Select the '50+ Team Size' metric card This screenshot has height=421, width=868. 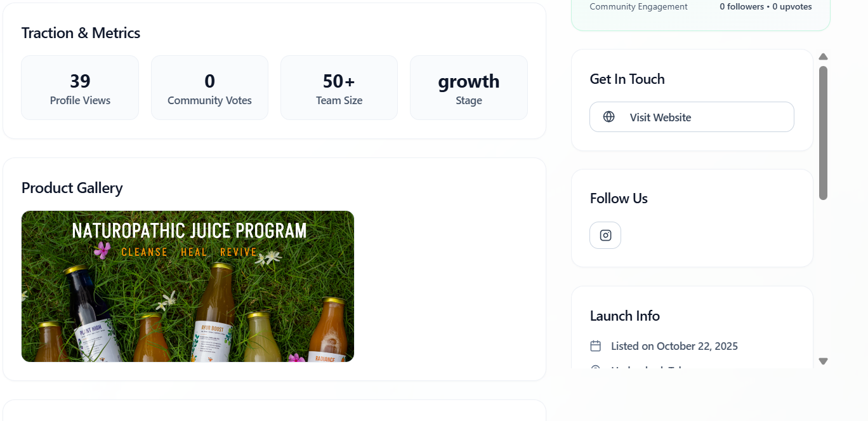(x=339, y=88)
